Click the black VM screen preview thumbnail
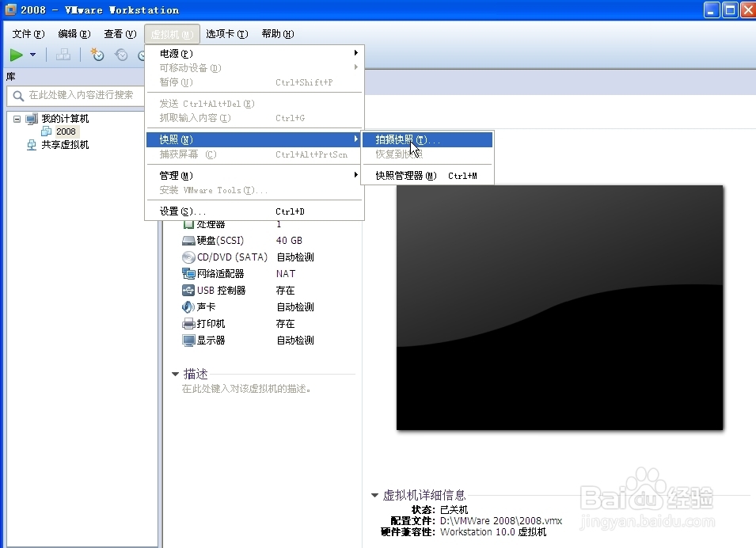The image size is (756, 548). 560,308
